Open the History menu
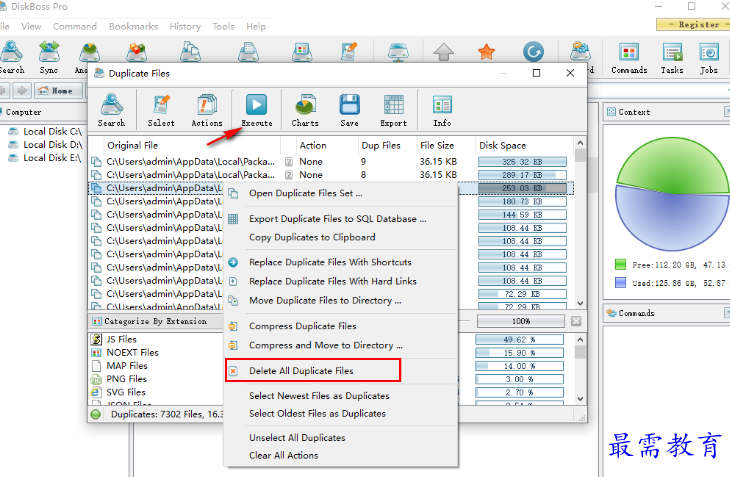730x477 pixels. (185, 27)
